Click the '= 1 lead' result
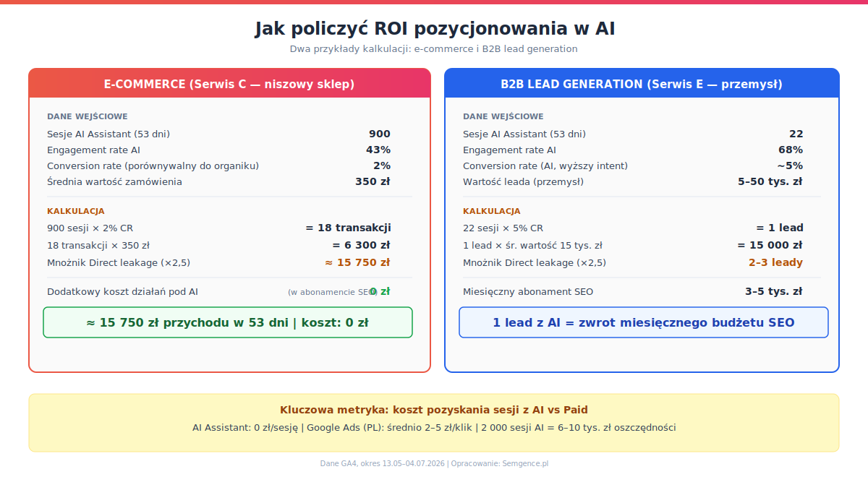 780,228
